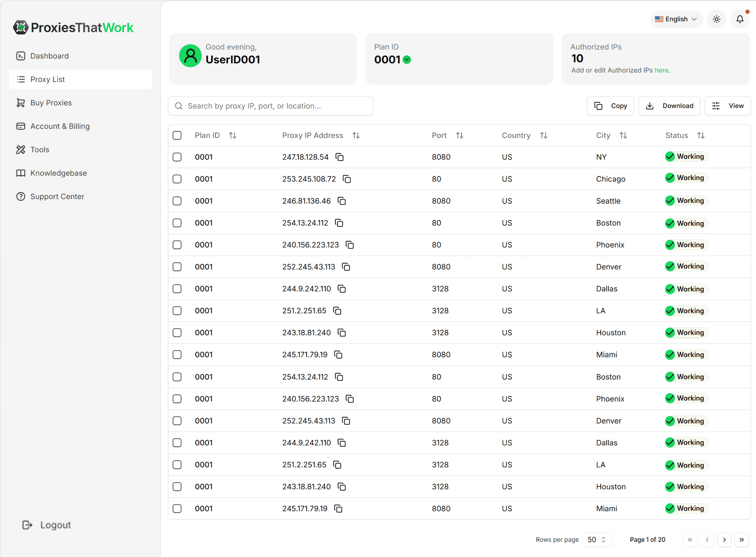Jump to last page double arrow

pos(741,539)
